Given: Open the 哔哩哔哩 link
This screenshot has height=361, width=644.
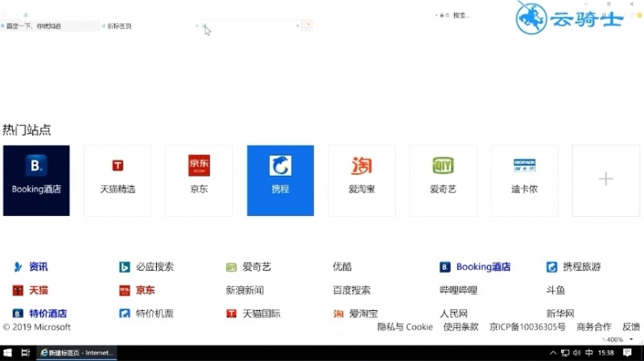Looking at the screenshot, I should point(458,290).
